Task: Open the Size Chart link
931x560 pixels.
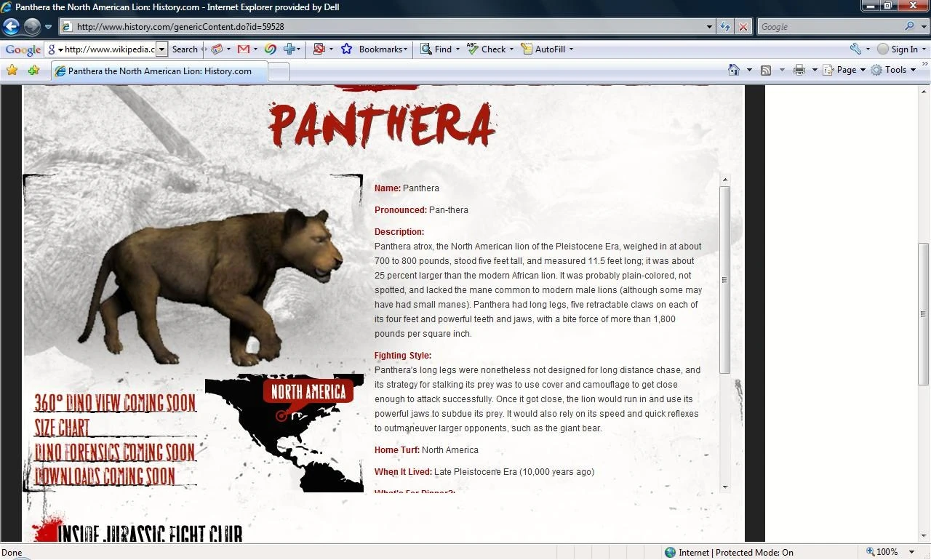Action: coord(62,427)
